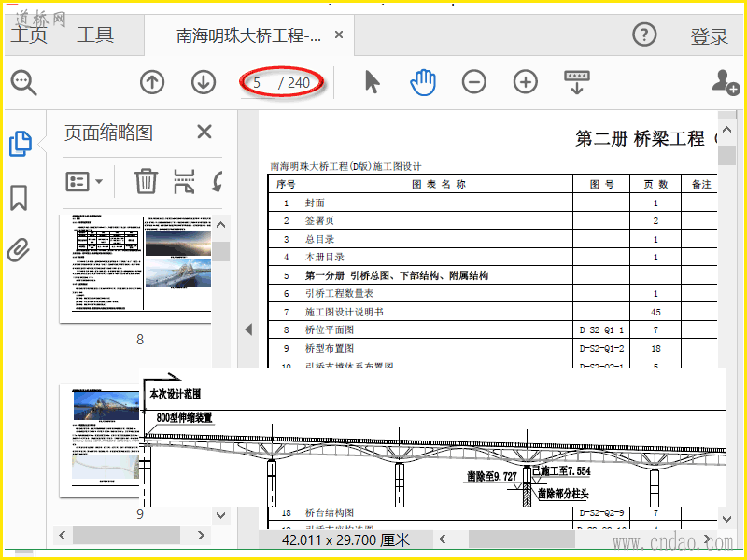Image resolution: width=747 pixels, height=560 pixels.
Task: Close the 页面缩略图 panel
Action: [204, 132]
